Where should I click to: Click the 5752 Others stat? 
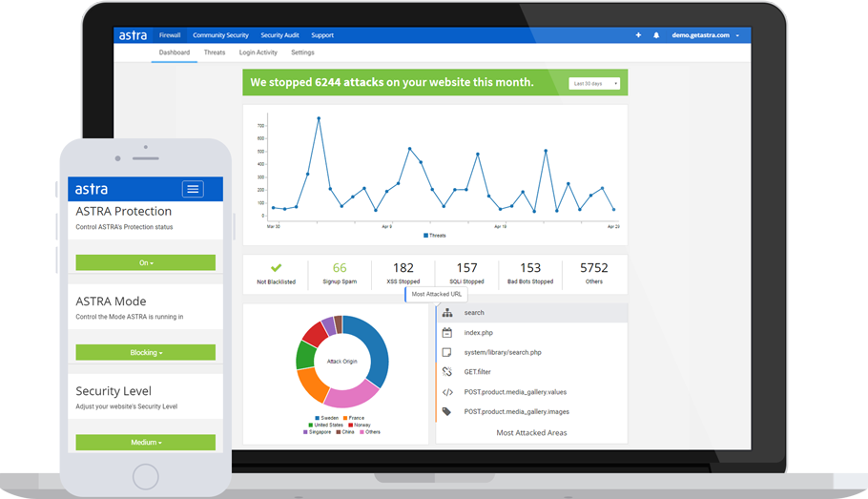(x=594, y=274)
